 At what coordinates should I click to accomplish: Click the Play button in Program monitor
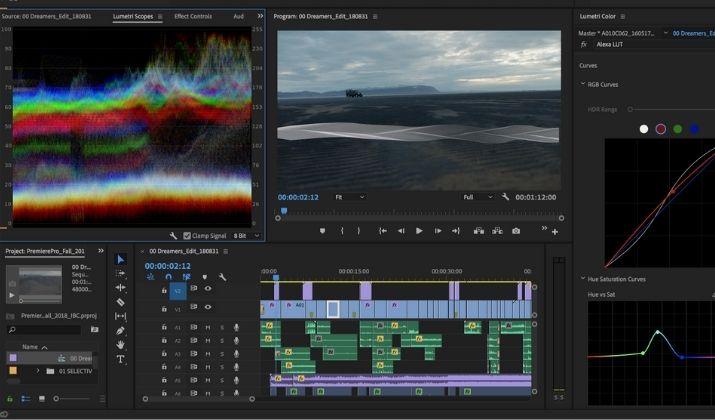(419, 231)
